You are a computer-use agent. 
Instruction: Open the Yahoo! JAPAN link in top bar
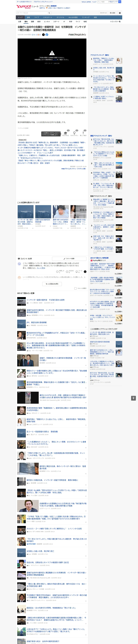coord(86,2)
